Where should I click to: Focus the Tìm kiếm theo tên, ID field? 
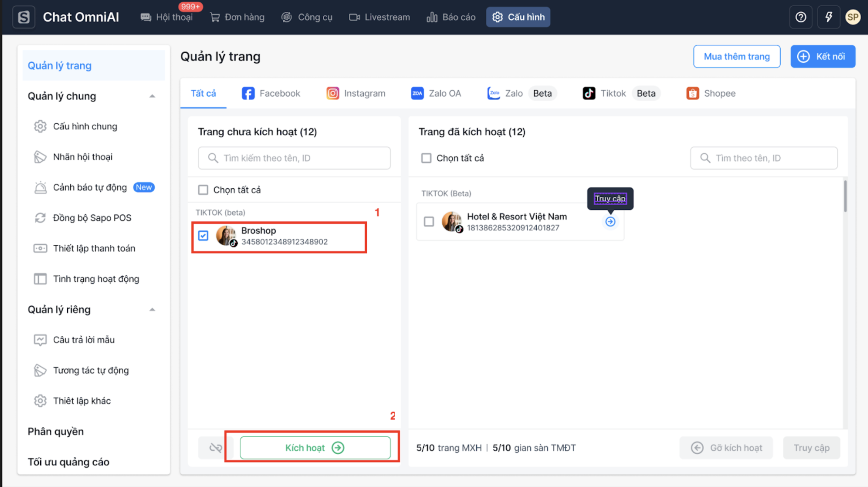[x=294, y=158]
